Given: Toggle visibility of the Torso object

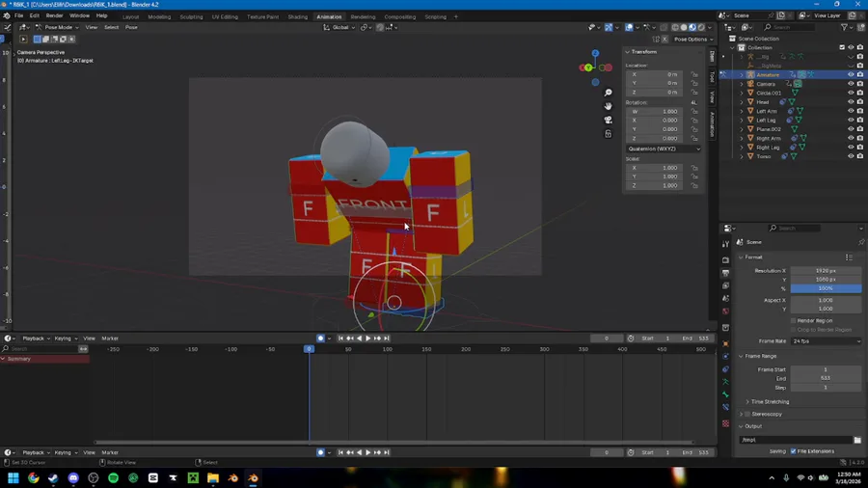Looking at the screenshot, I should point(851,156).
